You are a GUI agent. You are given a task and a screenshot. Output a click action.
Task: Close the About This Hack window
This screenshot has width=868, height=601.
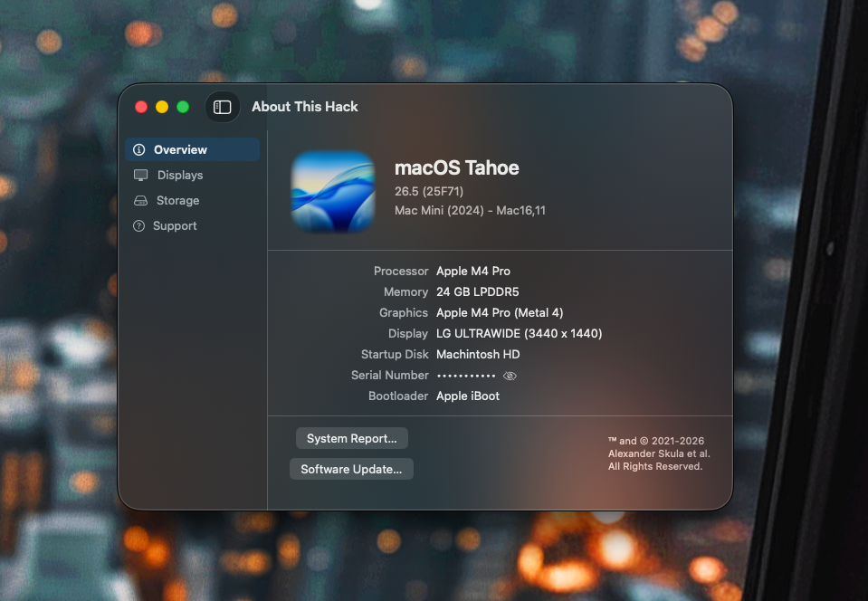point(141,107)
